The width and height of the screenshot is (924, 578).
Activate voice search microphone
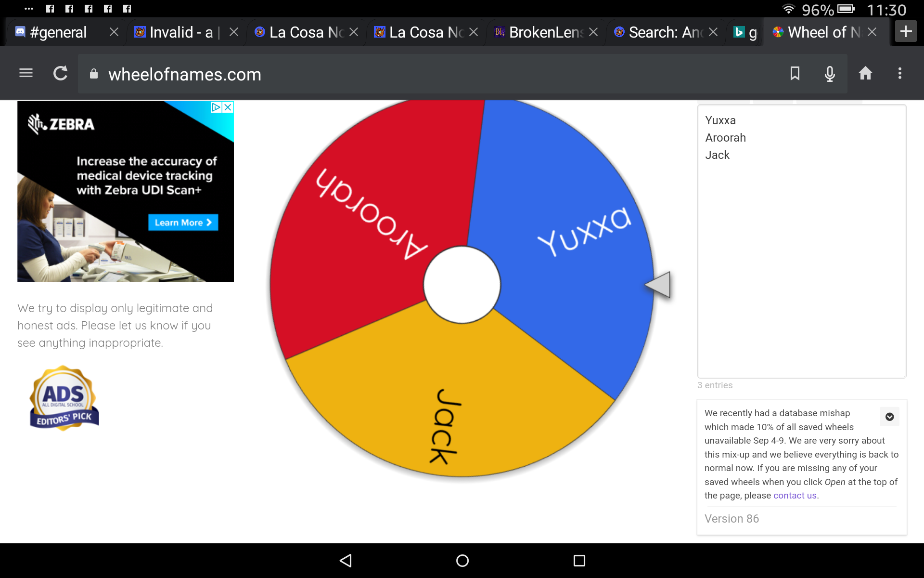[830, 74]
